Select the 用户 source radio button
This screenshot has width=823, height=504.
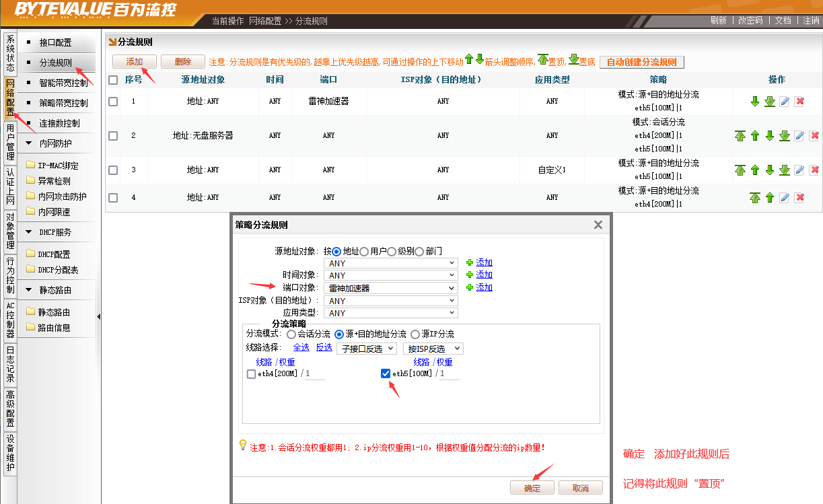[364, 252]
